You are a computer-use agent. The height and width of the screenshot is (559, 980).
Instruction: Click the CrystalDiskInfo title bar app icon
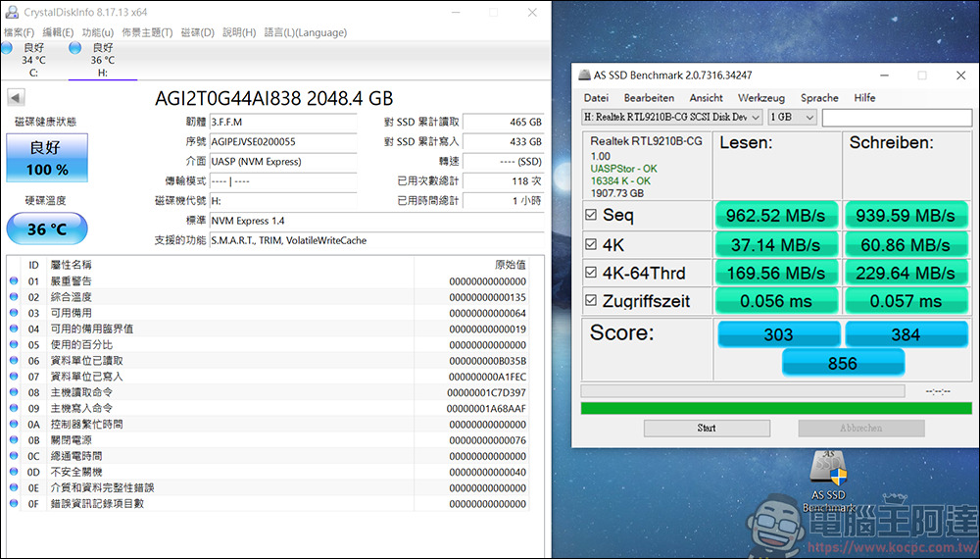click(x=11, y=12)
